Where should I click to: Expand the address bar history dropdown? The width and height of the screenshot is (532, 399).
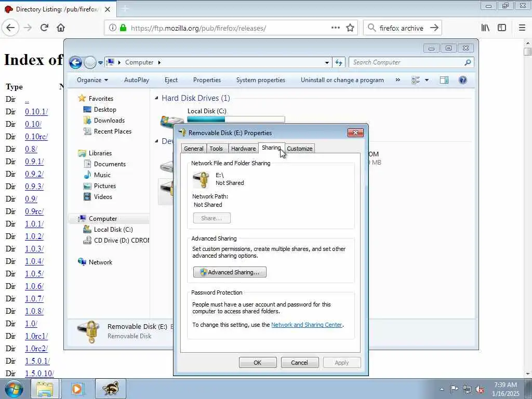(327, 62)
